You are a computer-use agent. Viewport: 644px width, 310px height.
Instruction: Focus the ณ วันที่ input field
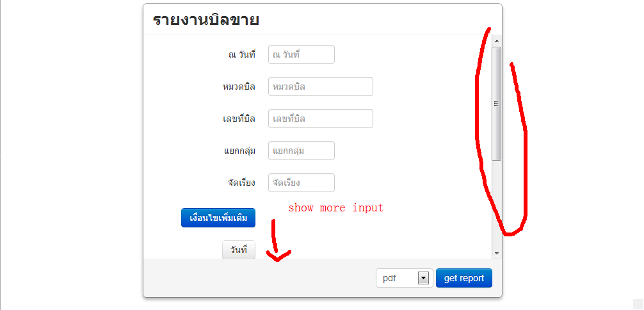tap(302, 54)
